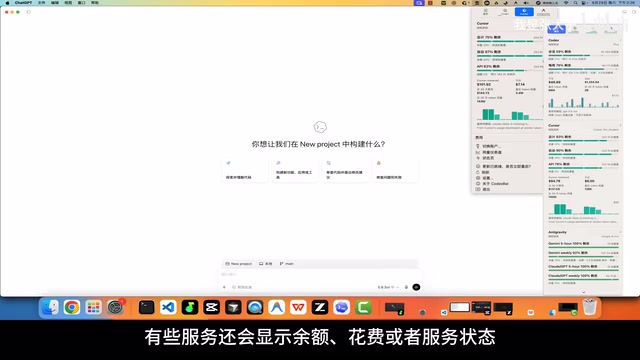
Task: Open the blue chat bubble app in the Dock
Action: tap(341, 307)
